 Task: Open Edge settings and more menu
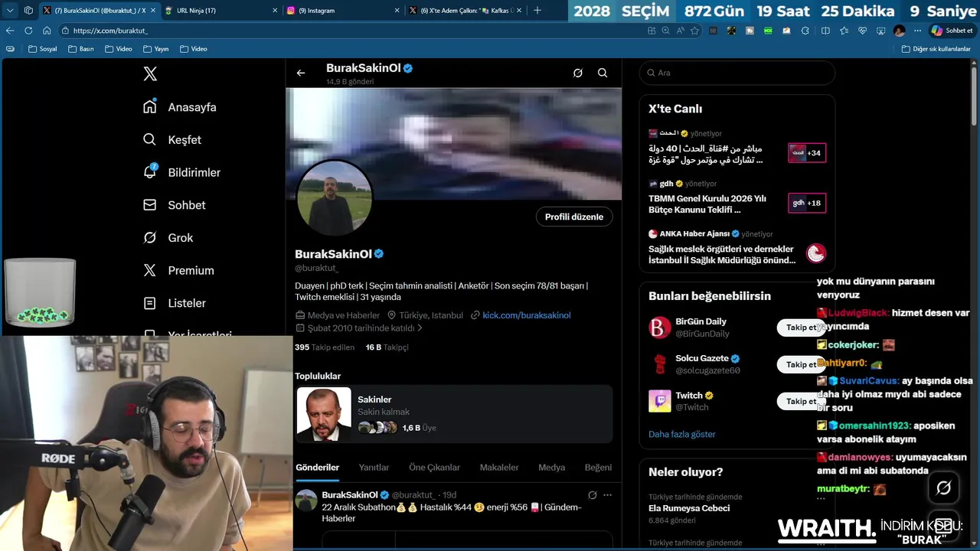tap(917, 31)
